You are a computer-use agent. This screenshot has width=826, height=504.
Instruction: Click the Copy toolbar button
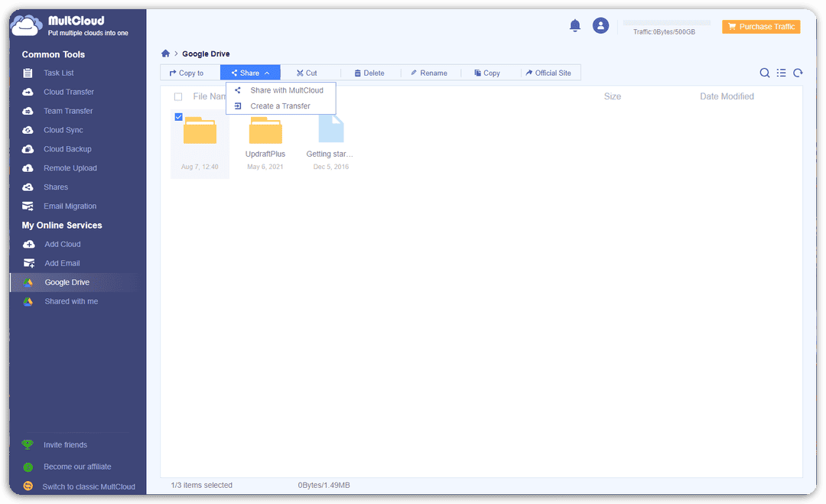(x=487, y=73)
